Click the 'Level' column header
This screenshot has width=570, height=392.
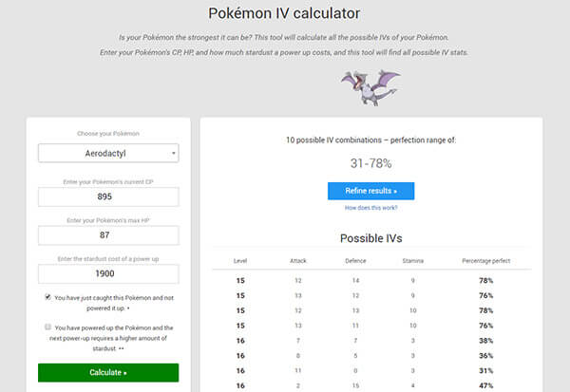click(240, 261)
